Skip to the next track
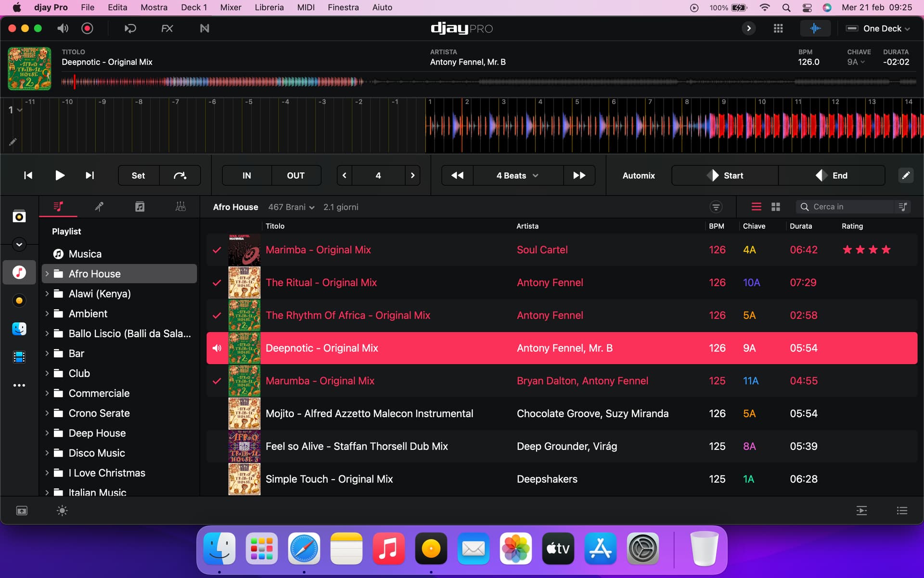924x578 pixels. [x=90, y=175]
